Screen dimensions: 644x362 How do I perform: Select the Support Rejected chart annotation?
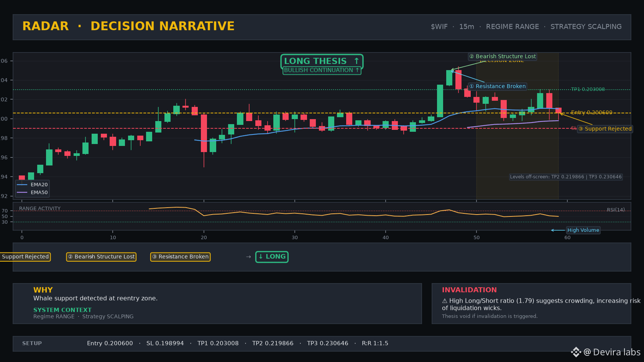[605, 129]
